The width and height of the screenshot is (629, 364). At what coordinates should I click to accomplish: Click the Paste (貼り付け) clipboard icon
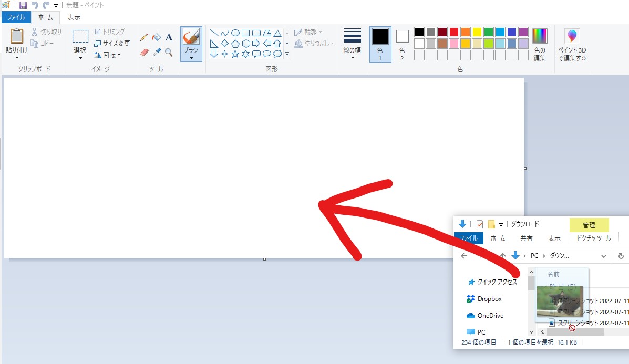17,36
